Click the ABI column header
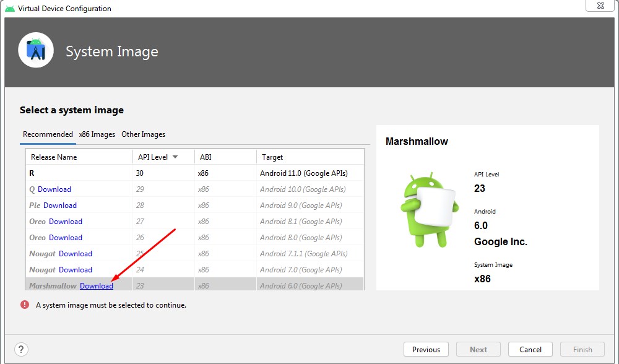This screenshot has height=364, width=619. pyautogui.click(x=225, y=157)
